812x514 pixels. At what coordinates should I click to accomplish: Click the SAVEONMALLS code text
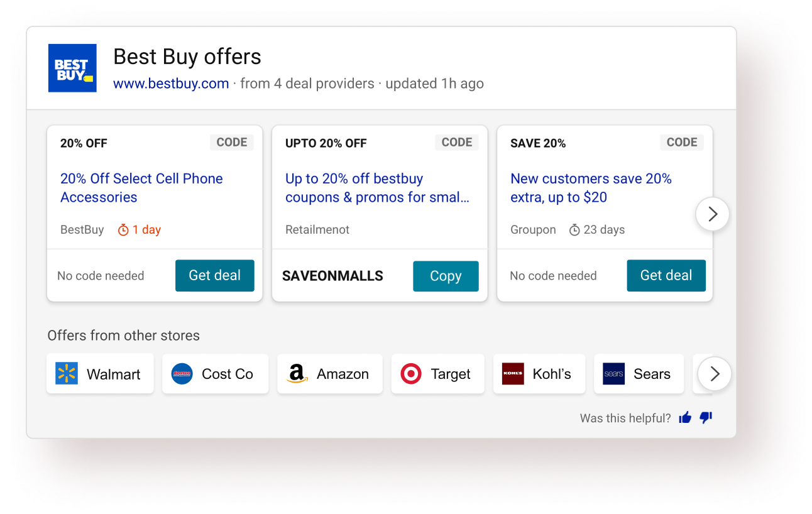(332, 276)
